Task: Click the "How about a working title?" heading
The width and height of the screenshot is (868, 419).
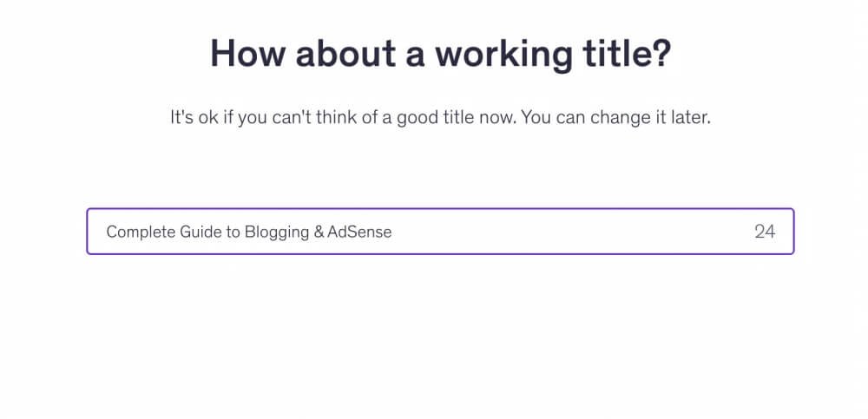Action: (x=440, y=54)
